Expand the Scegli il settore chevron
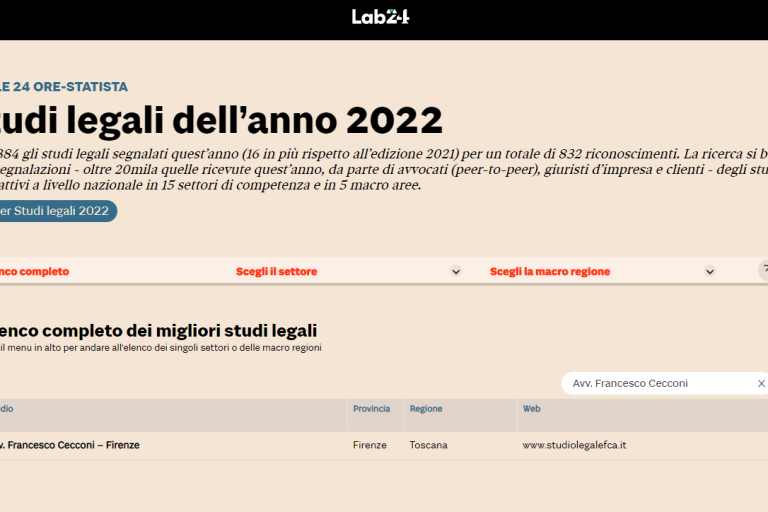The height and width of the screenshot is (512, 768). click(456, 271)
